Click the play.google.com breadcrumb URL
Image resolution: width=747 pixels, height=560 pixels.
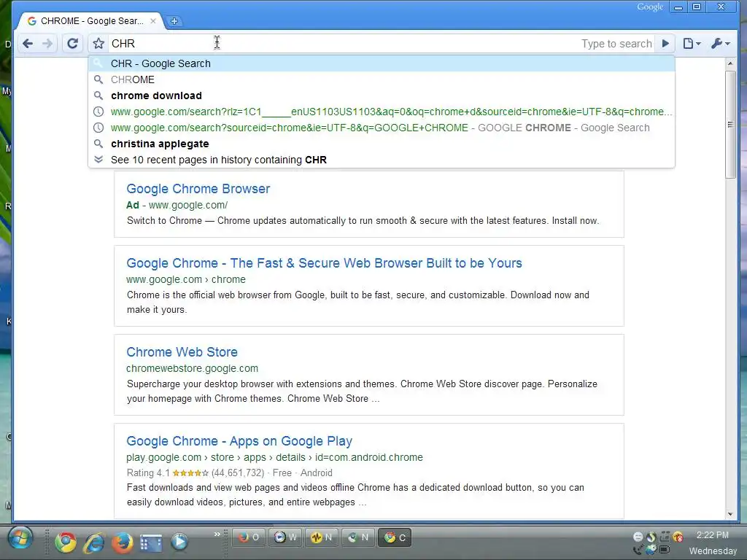click(x=274, y=458)
